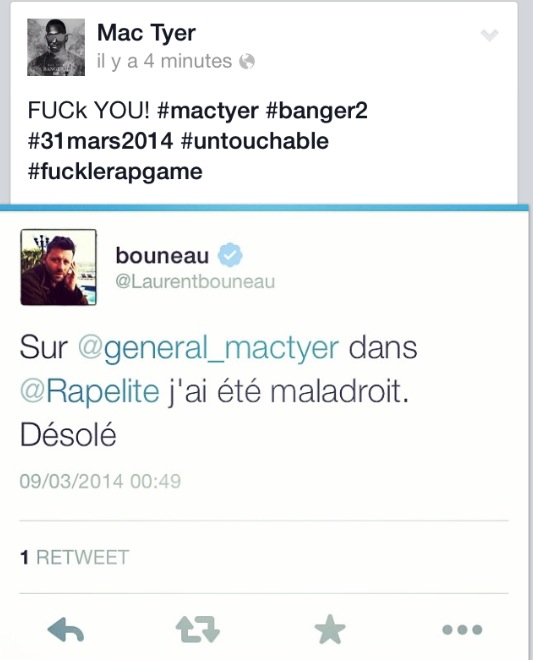Open Mac Tyer profile picture
Image resolution: width=533 pixels, height=660 pixels.
[x=56, y=47]
